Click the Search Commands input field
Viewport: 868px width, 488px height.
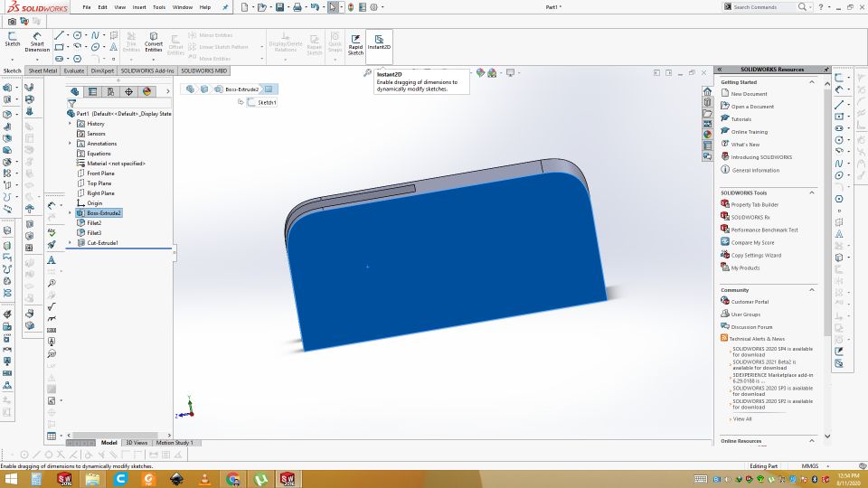point(765,7)
